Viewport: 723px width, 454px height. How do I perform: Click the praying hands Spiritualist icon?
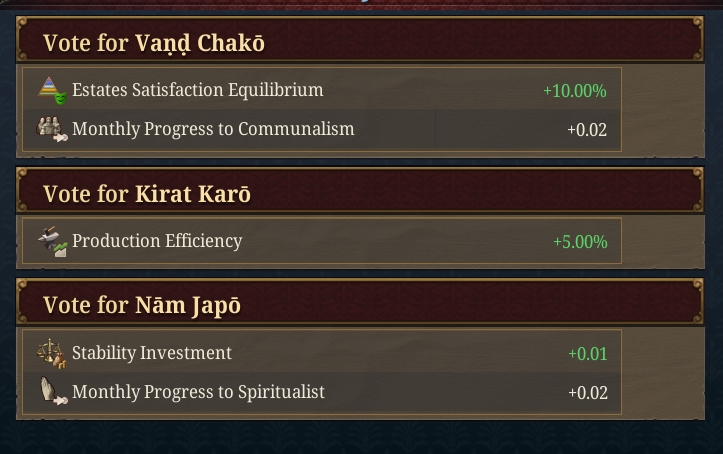click(x=53, y=391)
